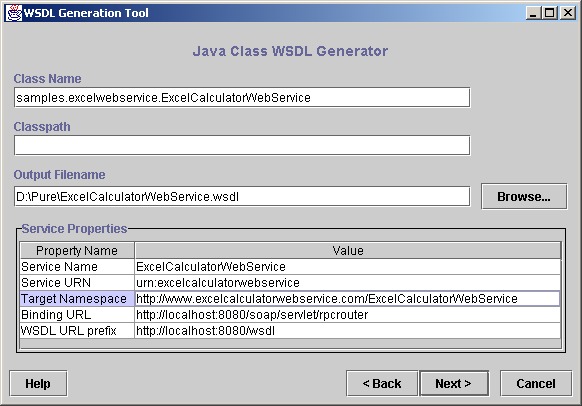The image size is (582, 406).
Task: Edit the WSDL URL prefix value
Action: (347, 330)
